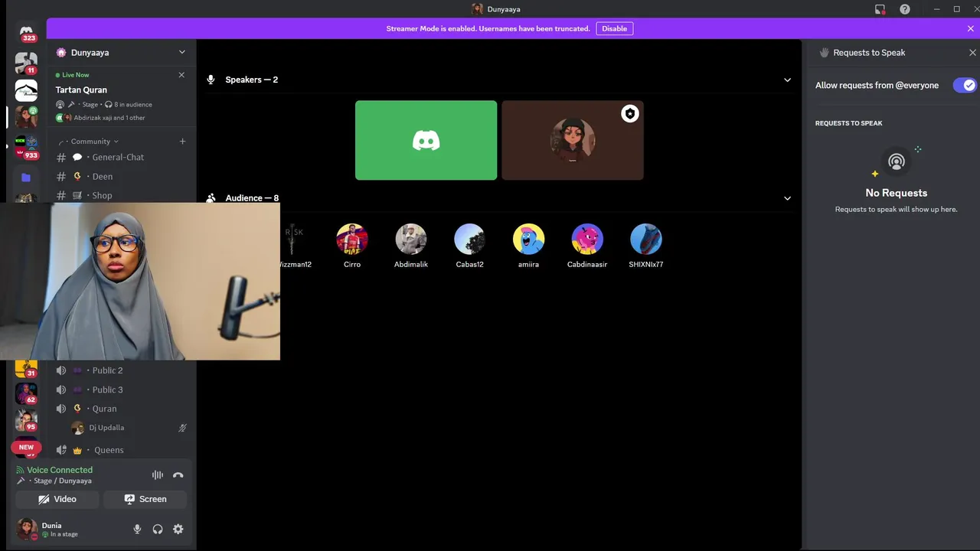Toggle noise suppression waveform icon

click(x=158, y=475)
